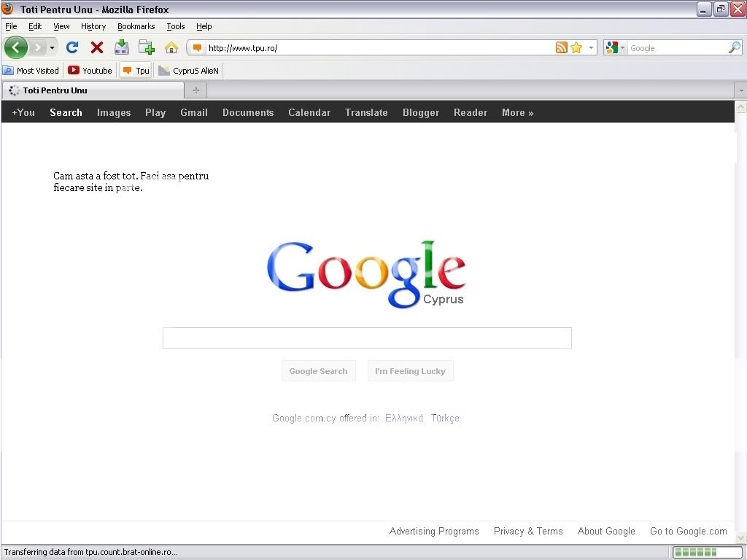Image resolution: width=747 pixels, height=560 pixels.
Task: Click the Google search text field
Action: (367, 338)
